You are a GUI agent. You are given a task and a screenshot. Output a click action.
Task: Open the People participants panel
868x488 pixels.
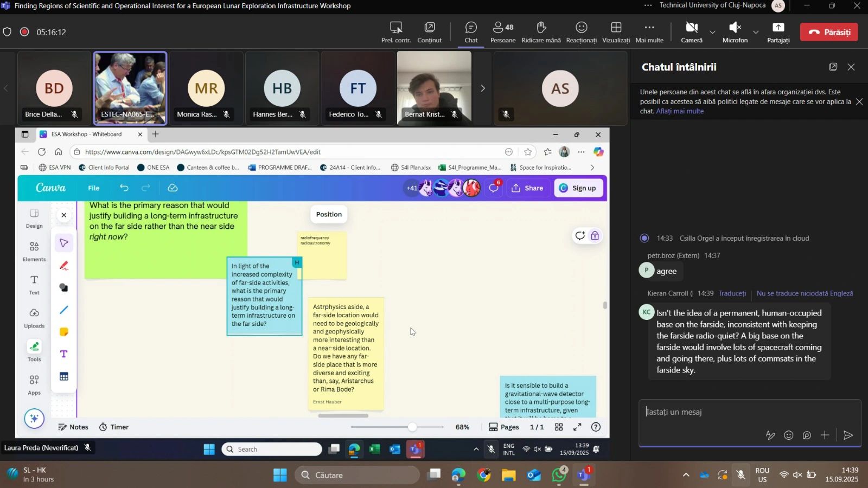tap(503, 32)
